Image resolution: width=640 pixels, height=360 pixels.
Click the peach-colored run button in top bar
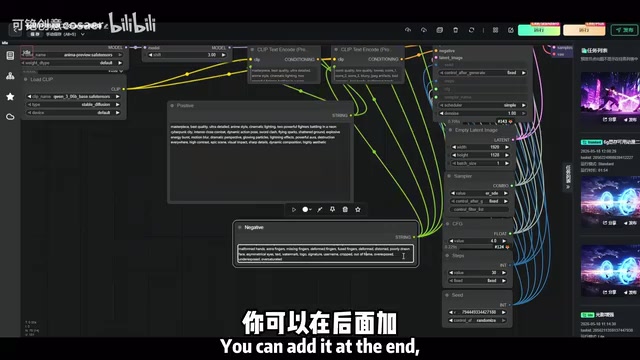tap(584, 30)
